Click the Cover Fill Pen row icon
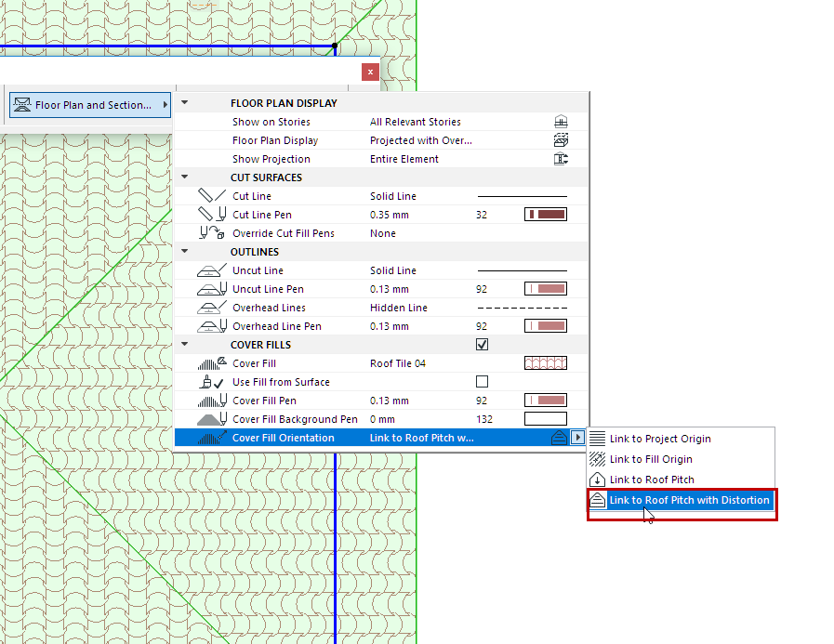Screen dimensions: 834x644 pyautogui.click(x=212, y=401)
